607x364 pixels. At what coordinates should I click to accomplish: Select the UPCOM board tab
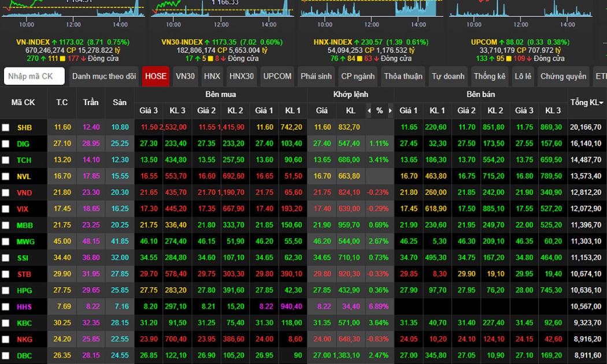[277, 76]
